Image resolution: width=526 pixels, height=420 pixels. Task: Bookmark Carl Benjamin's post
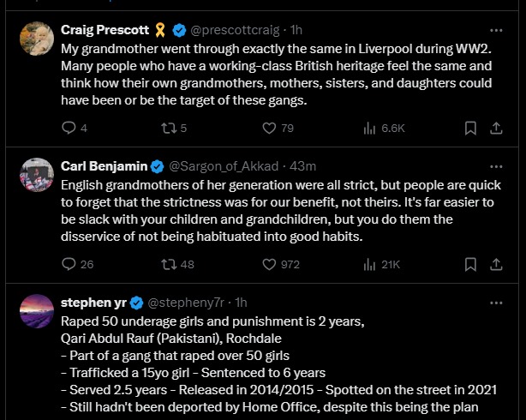pos(470,264)
